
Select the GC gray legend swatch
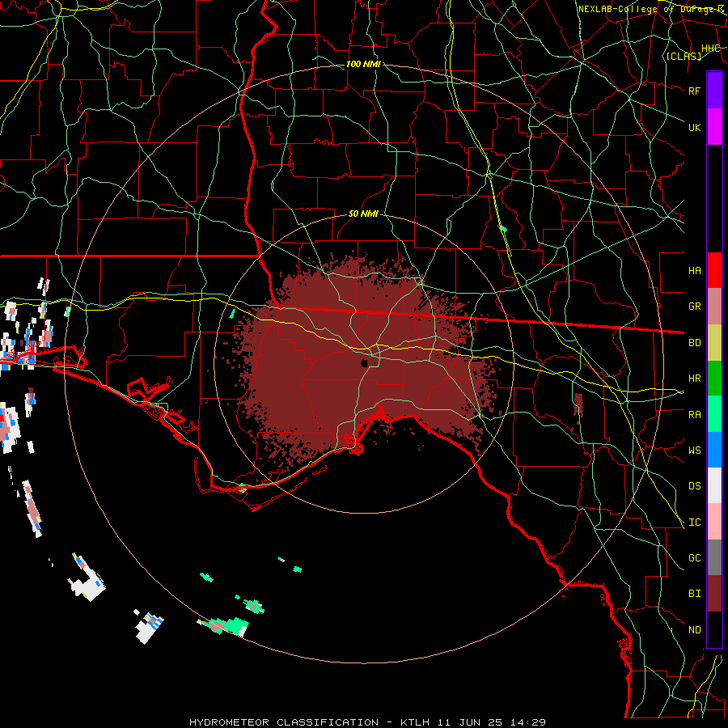click(x=714, y=557)
